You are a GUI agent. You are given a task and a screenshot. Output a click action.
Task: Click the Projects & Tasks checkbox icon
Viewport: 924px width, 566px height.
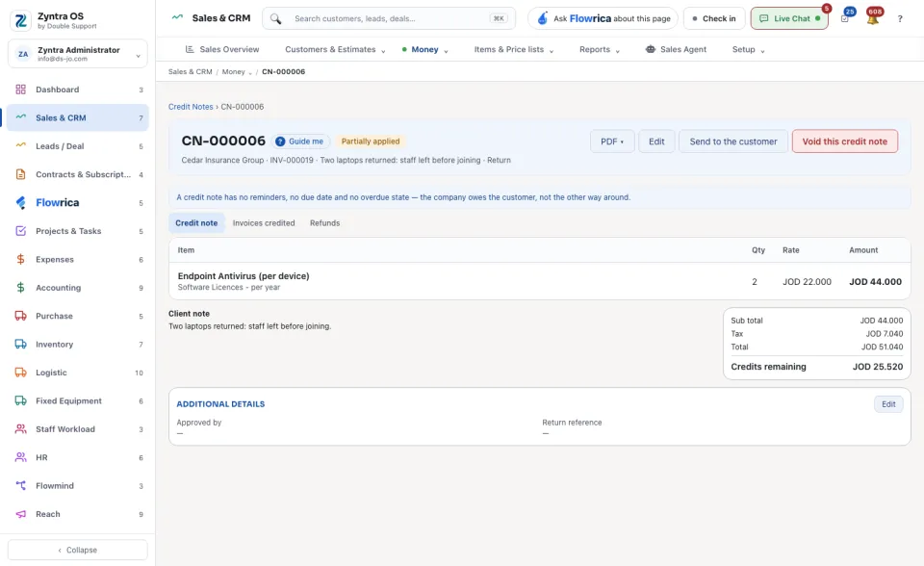(20, 231)
